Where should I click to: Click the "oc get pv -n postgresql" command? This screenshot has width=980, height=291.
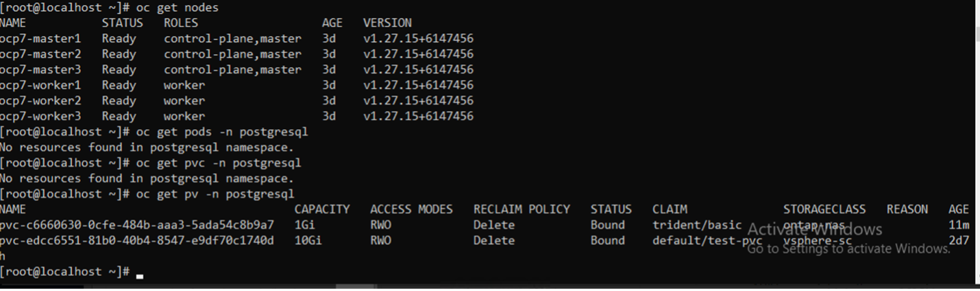[215, 194]
